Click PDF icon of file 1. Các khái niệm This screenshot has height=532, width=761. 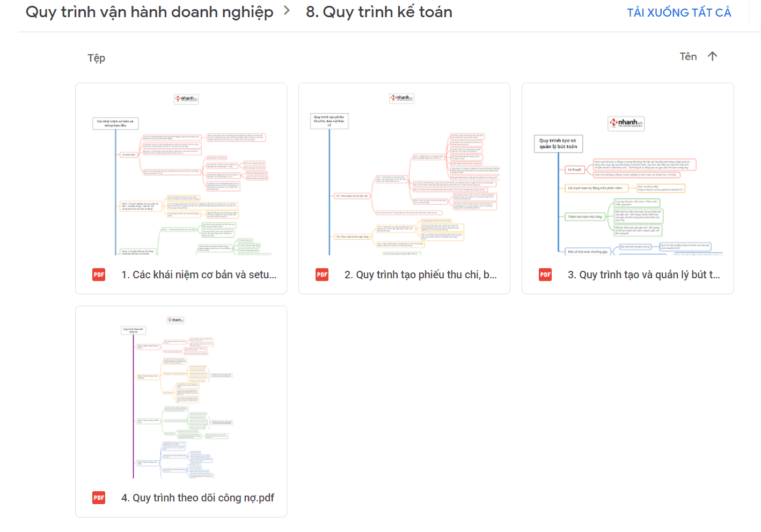point(99,275)
